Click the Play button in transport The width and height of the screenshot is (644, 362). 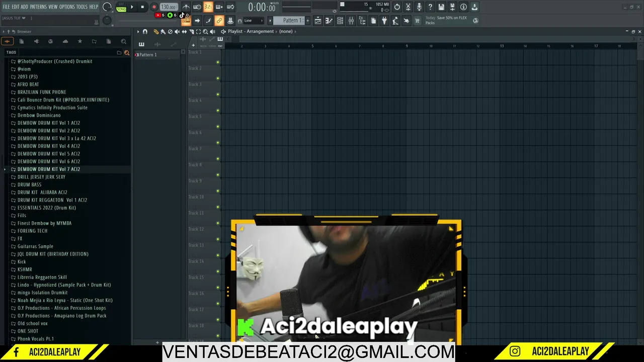point(132,7)
